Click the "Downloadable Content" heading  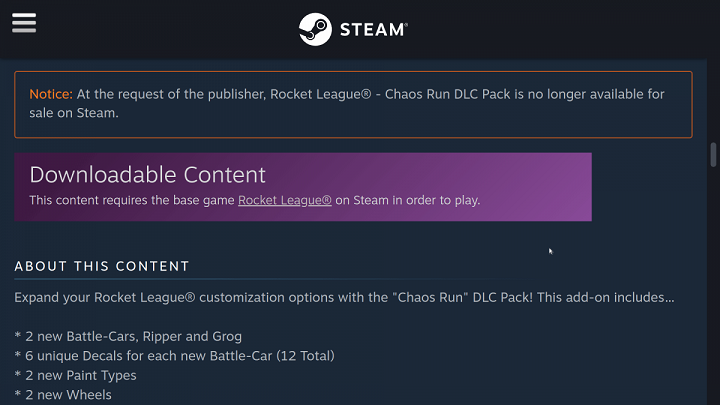click(147, 174)
